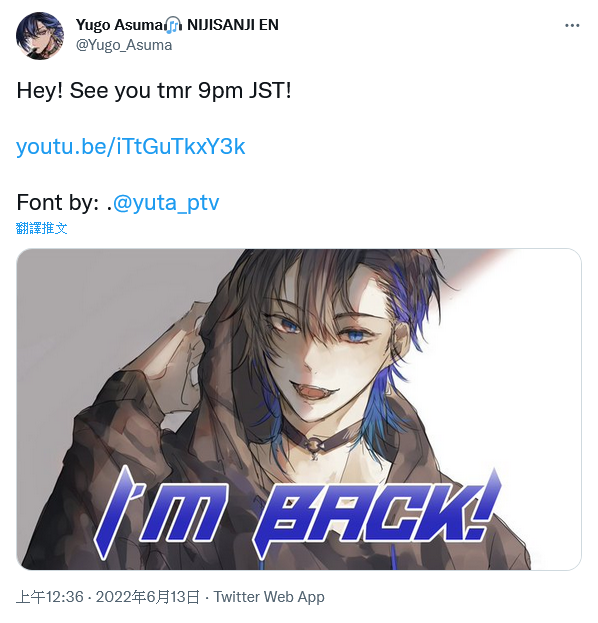Open the attached I'm Back image
Viewport: 598px width, 623px height.
[299, 409]
